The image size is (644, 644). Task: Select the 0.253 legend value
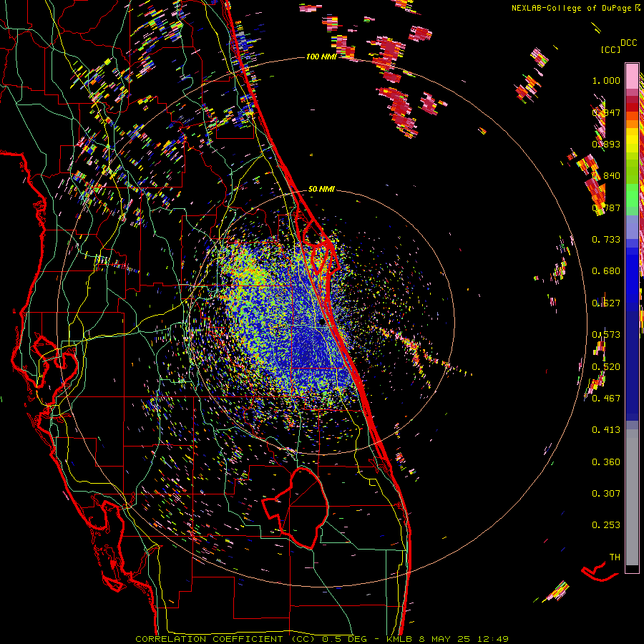tap(606, 525)
